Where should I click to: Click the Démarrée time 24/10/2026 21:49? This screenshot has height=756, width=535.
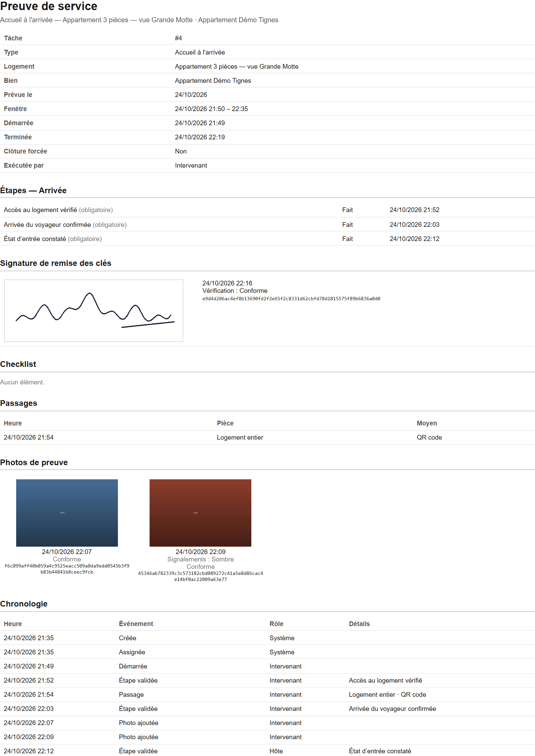(x=200, y=123)
